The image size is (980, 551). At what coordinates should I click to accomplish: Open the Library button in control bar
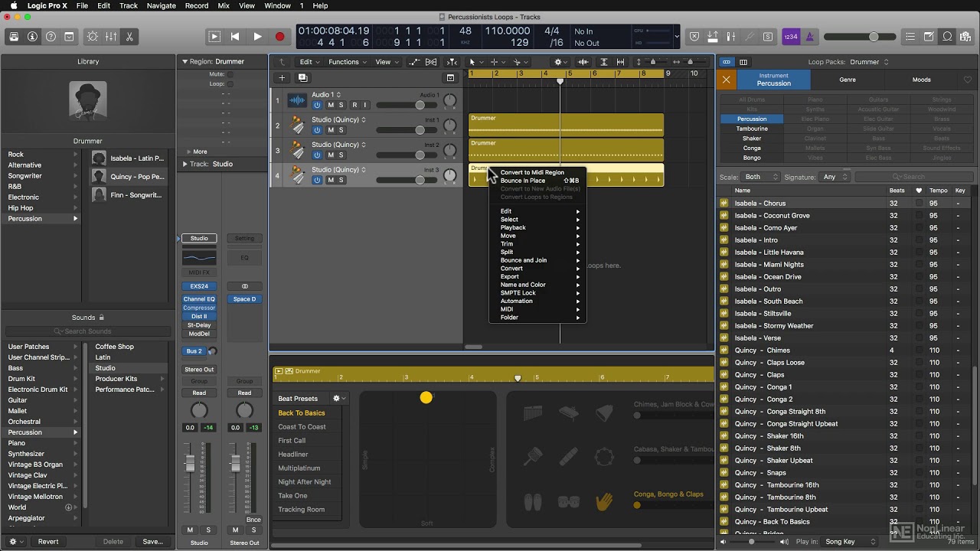coord(14,36)
